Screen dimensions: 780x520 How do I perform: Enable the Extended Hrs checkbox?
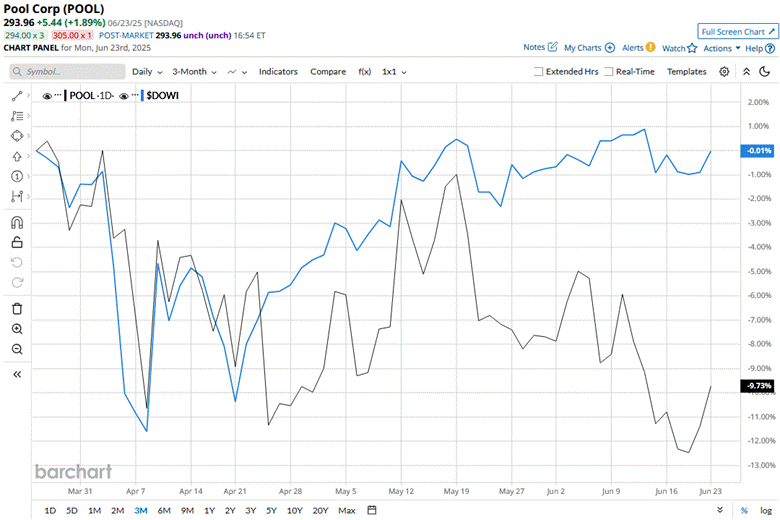point(538,72)
